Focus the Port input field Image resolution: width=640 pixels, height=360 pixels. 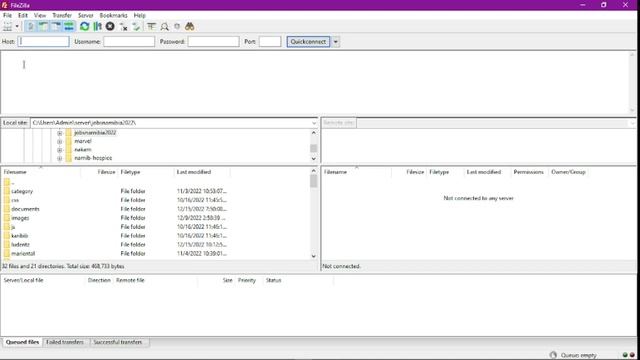pyautogui.click(x=270, y=42)
